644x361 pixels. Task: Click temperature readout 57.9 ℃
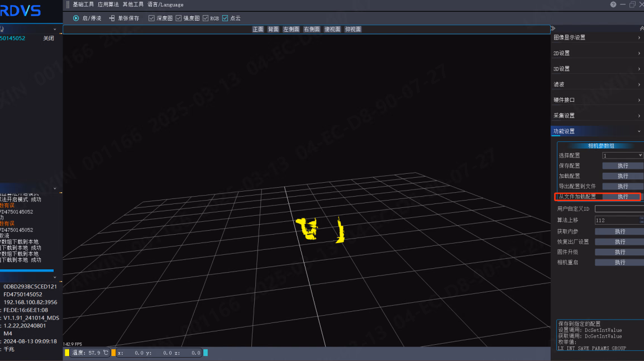90,353
